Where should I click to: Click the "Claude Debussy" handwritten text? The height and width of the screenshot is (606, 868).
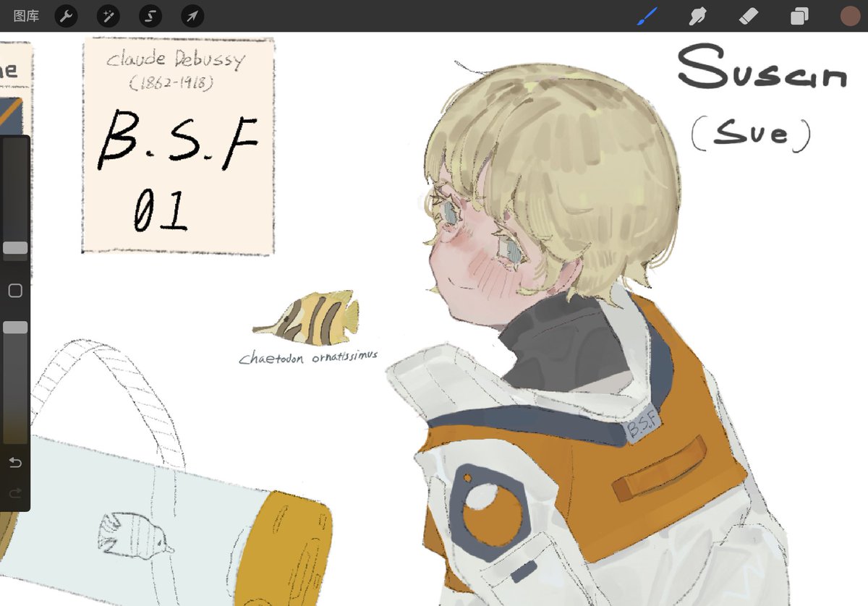coord(175,59)
